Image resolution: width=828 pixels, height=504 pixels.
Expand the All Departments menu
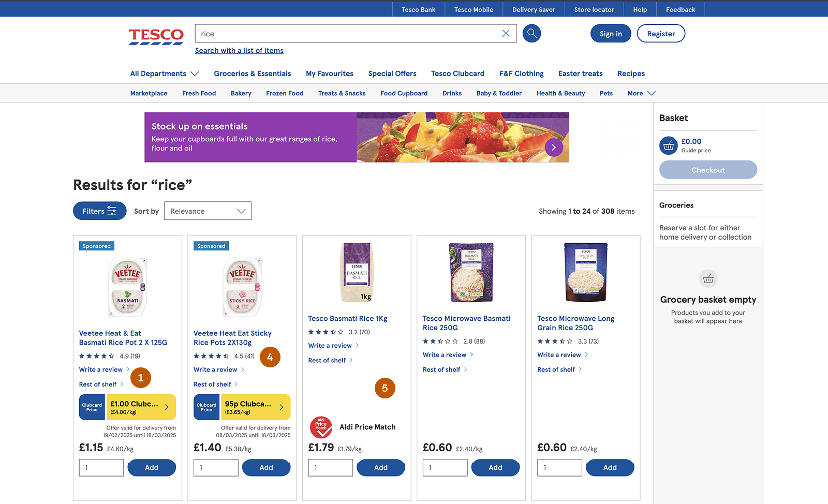point(165,73)
